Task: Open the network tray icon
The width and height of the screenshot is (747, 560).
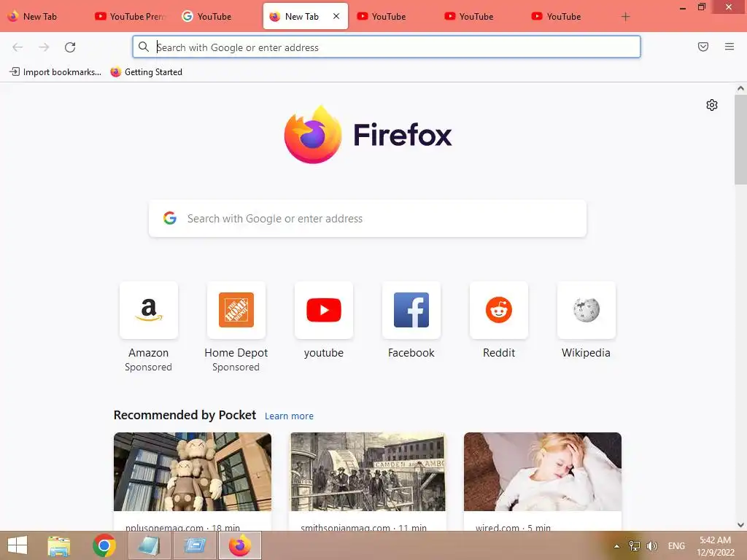Action: tap(634, 546)
